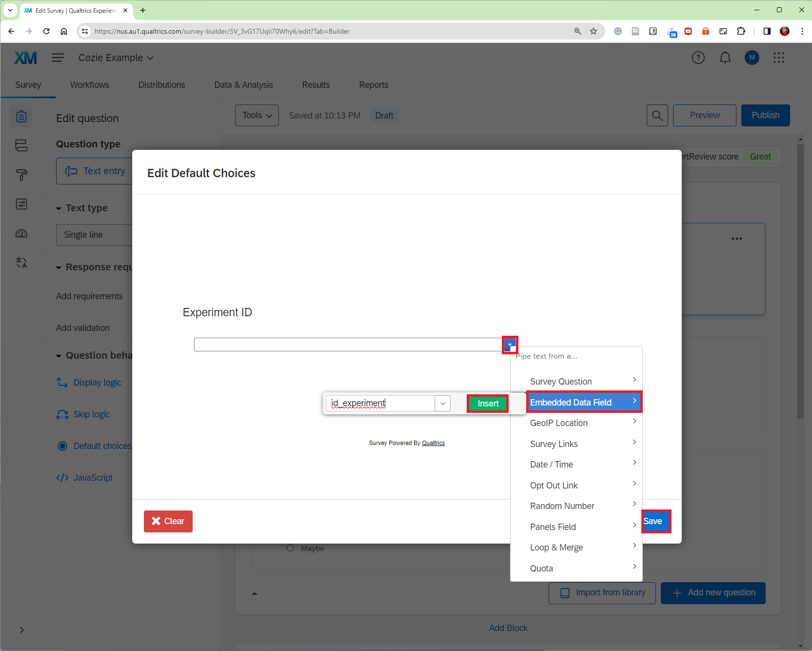The image size is (812, 651).
Task: Open the Help question mark icon
Action: [x=698, y=58]
